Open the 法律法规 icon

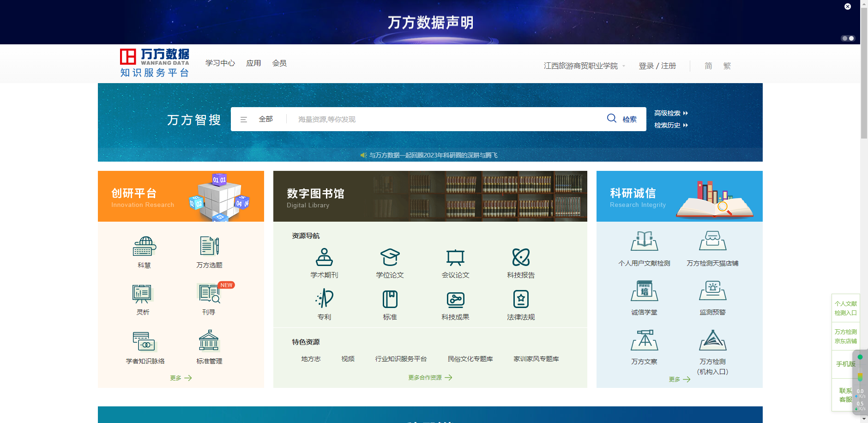[x=521, y=299]
